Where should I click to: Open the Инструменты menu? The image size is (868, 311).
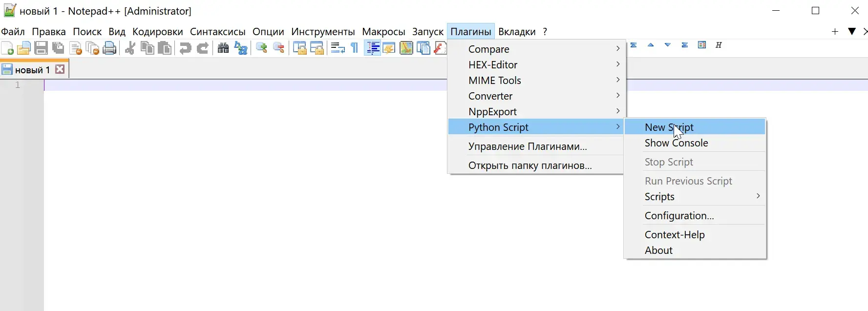coord(323,32)
